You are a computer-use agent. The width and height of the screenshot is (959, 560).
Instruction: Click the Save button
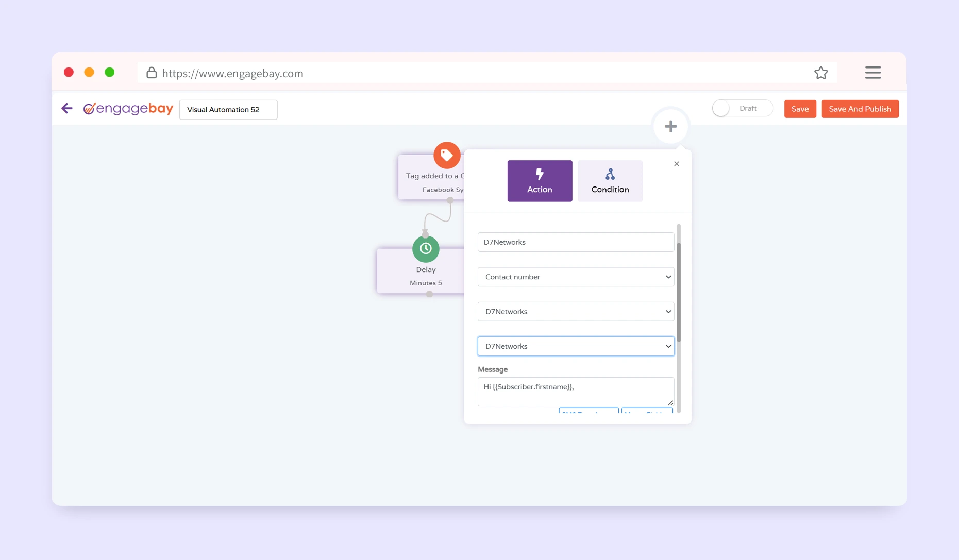tap(800, 109)
